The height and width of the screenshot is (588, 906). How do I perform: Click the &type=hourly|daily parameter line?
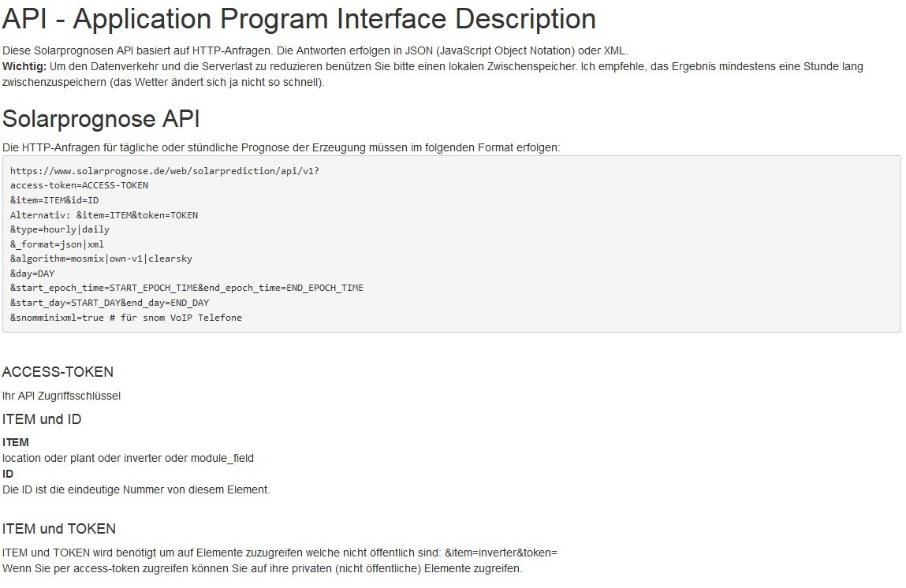(x=60, y=229)
